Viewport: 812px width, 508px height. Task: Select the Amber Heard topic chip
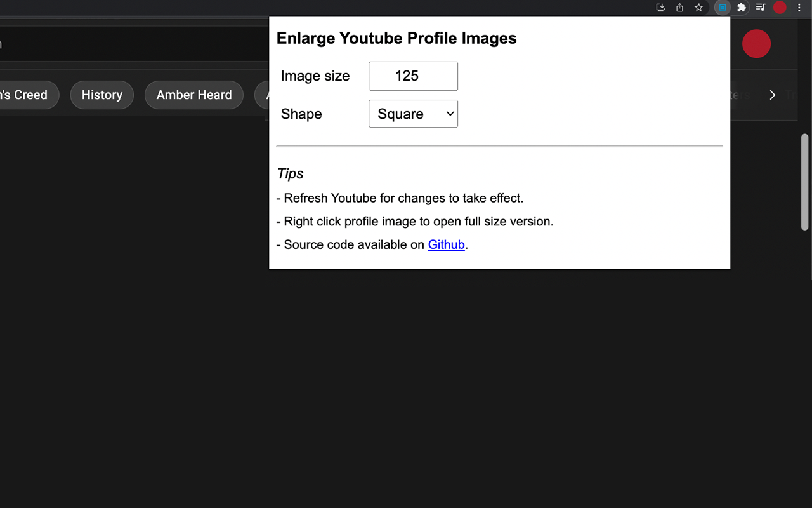point(193,95)
